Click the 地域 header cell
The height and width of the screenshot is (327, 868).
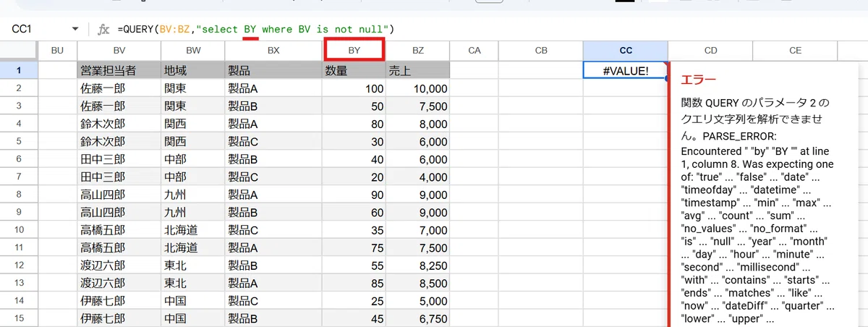tap(193, 70)
